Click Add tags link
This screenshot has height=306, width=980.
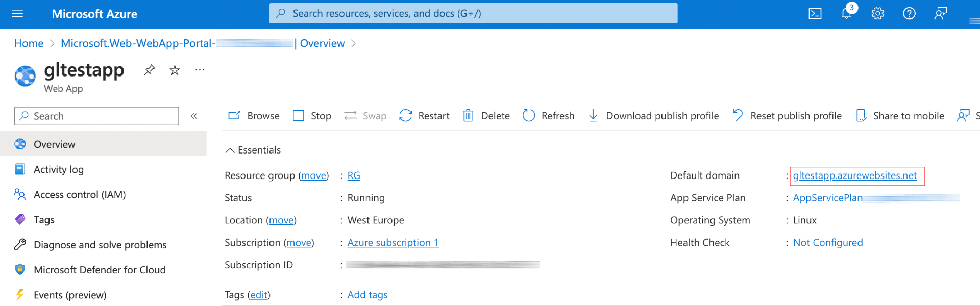[367, 295]
